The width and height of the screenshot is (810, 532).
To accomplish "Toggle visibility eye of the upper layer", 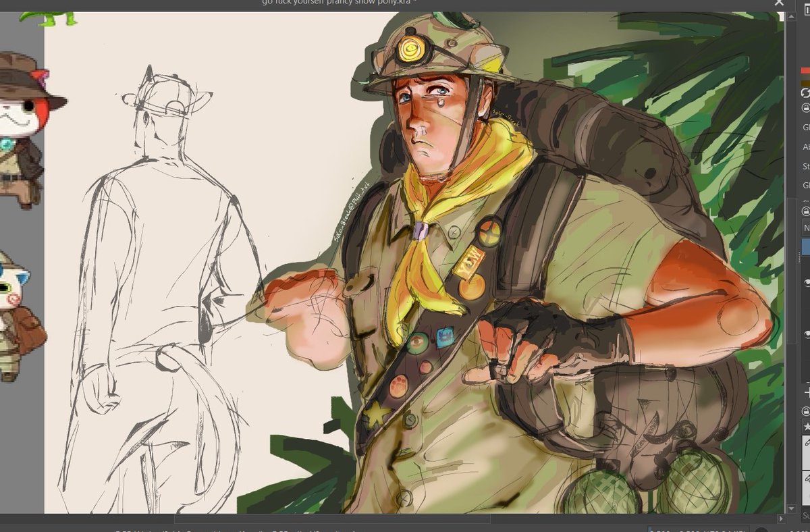I will 807,283.
